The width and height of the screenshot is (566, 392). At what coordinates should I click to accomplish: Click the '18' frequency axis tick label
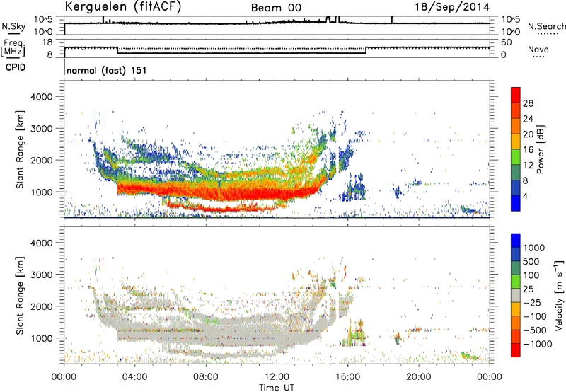click(47, 42)
